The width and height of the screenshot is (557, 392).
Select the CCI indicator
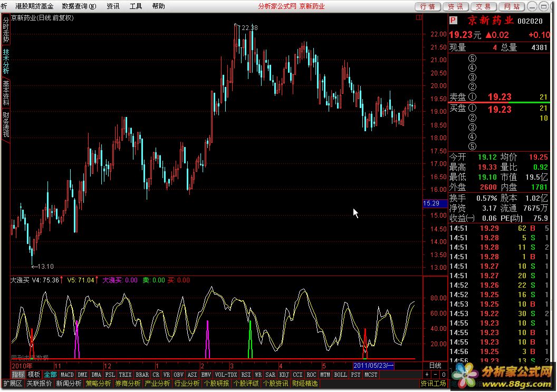[297, 375]
